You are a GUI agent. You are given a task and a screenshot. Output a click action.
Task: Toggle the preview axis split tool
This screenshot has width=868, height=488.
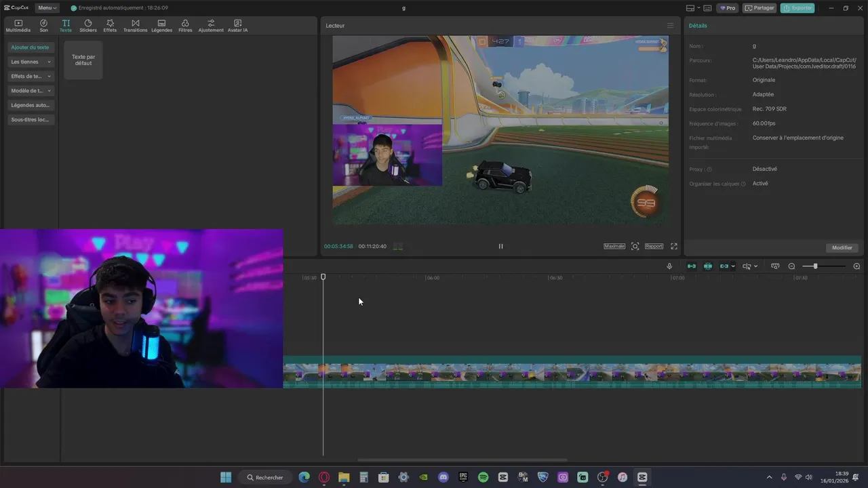[747, 266]
